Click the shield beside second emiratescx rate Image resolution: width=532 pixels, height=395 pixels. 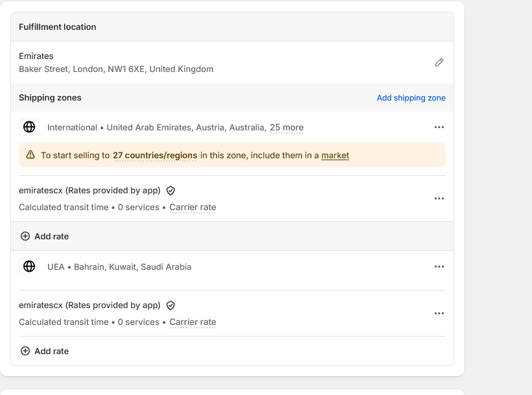click(171, 305)
